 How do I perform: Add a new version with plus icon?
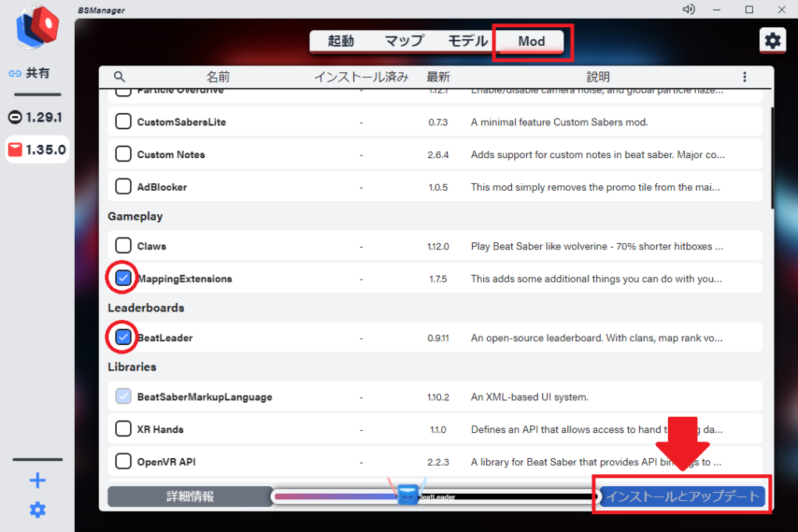click(x=37, y=481)
